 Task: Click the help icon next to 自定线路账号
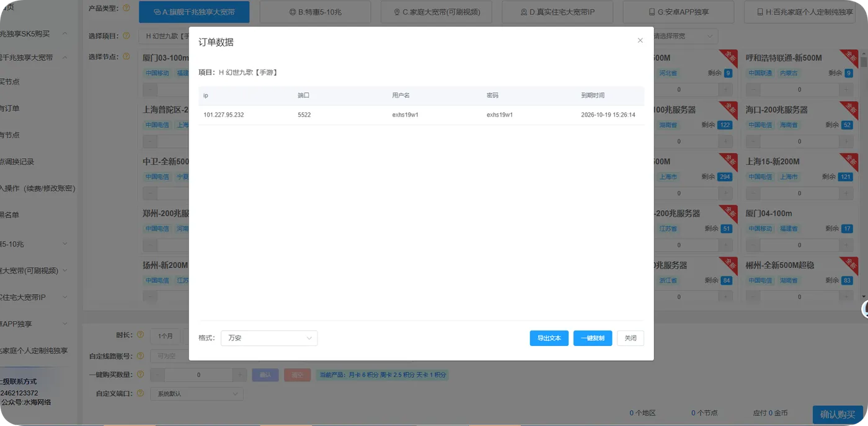(x=140, y=356)
